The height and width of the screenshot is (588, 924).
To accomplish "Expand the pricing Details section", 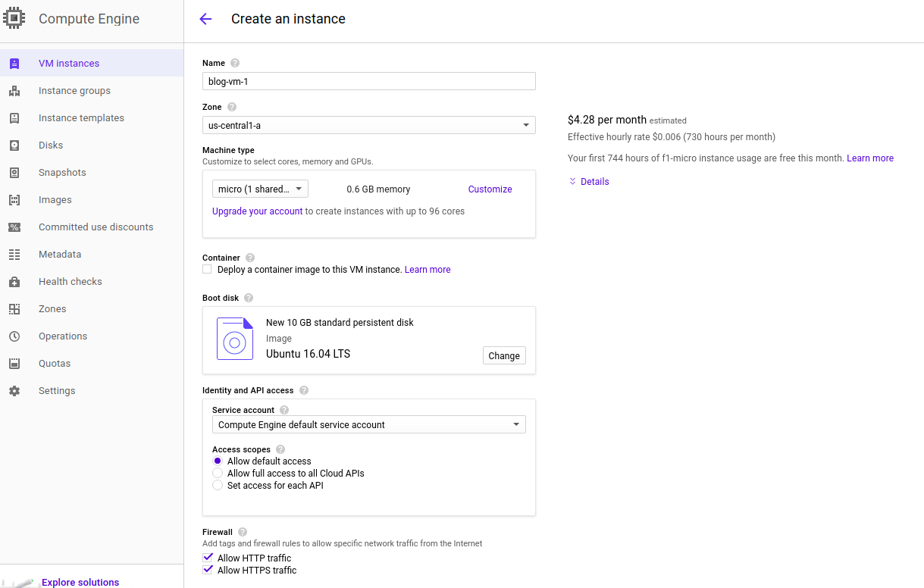I will click(x=589, y=182).
